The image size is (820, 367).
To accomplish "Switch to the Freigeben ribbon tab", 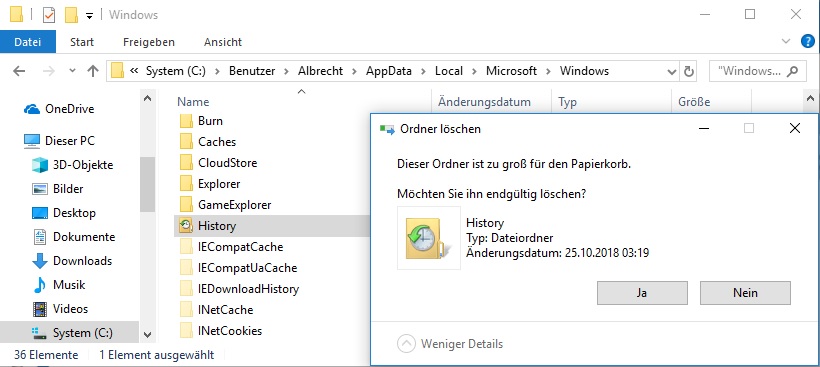I will (149, 42).
